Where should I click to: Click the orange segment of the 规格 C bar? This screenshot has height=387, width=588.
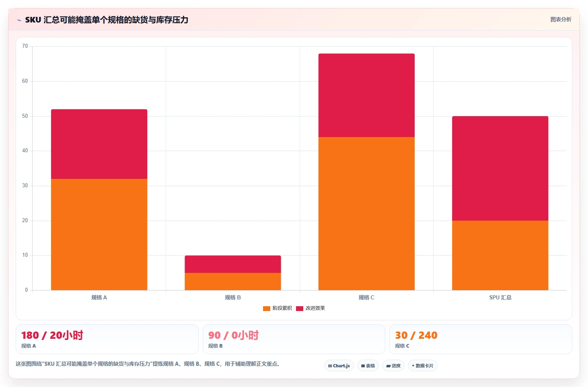366,213
